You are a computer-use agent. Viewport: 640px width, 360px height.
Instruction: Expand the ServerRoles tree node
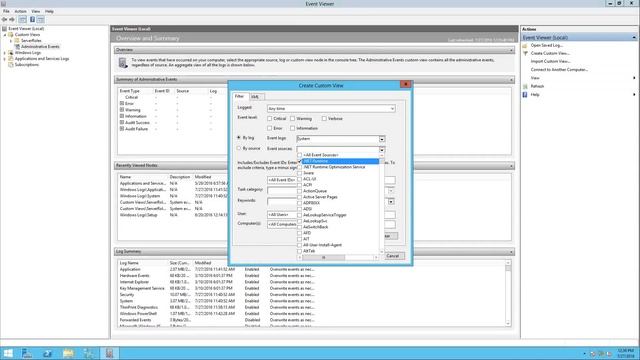tap(11, 41)
